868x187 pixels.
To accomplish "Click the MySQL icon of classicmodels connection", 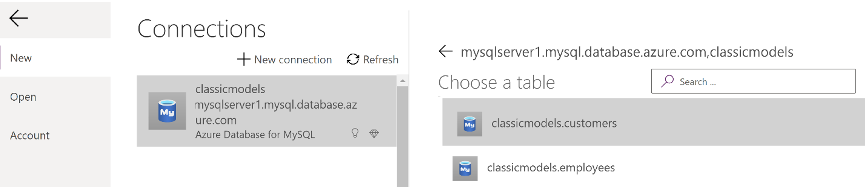I will pyautogui.click(x=167, y=111).
